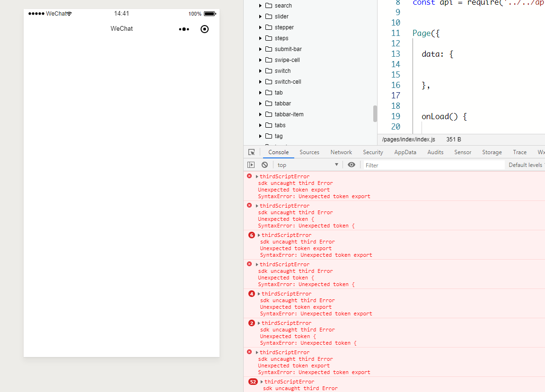The height and width of the screenshot is (392, 545).
Task: Switch to the Trace tab
Action: (519, 152)
